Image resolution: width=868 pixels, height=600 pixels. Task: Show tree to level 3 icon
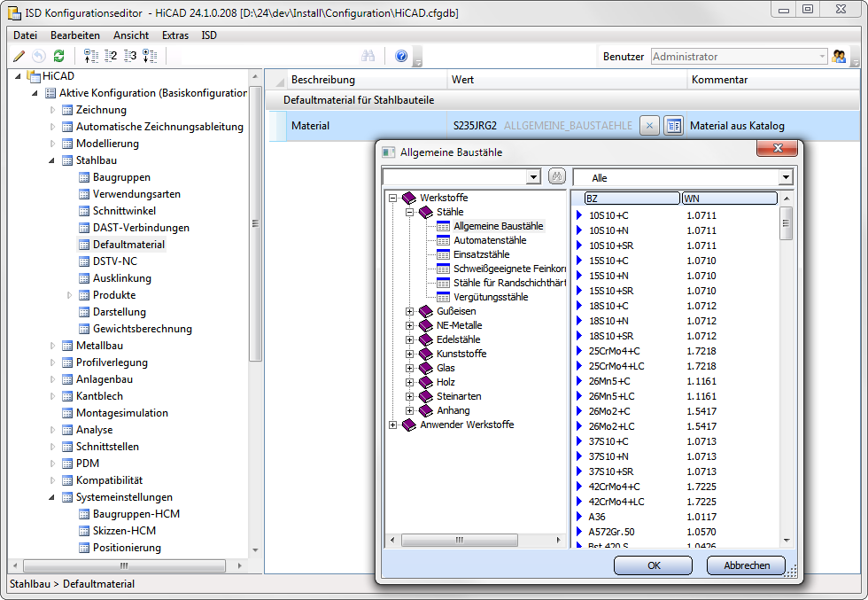tap(130, 56)
